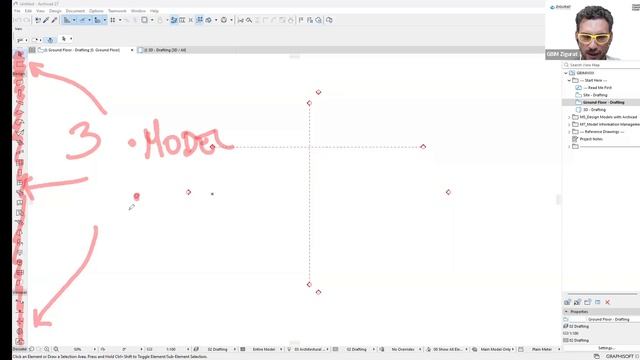Open the Edit menu

28,11
